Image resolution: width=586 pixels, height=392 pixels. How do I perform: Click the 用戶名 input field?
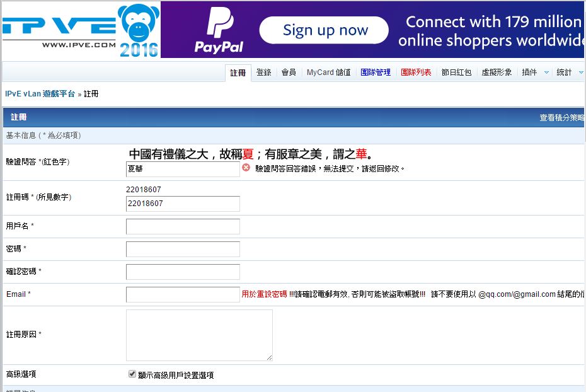183,226
